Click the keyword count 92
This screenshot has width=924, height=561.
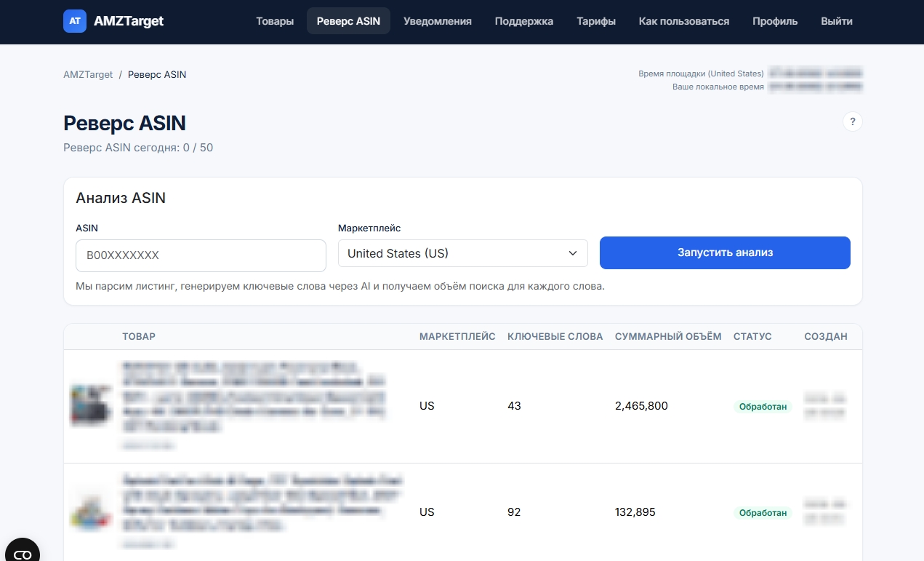click(x=515, y=512)
